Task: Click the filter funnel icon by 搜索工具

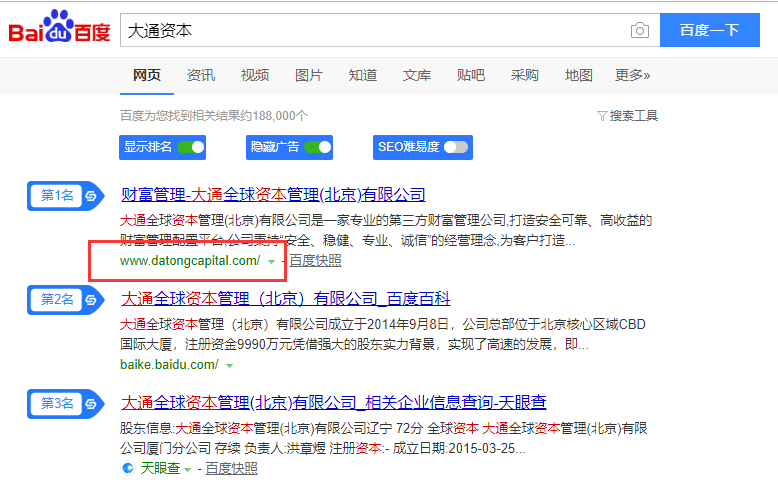Action: (x=601, y=116)
